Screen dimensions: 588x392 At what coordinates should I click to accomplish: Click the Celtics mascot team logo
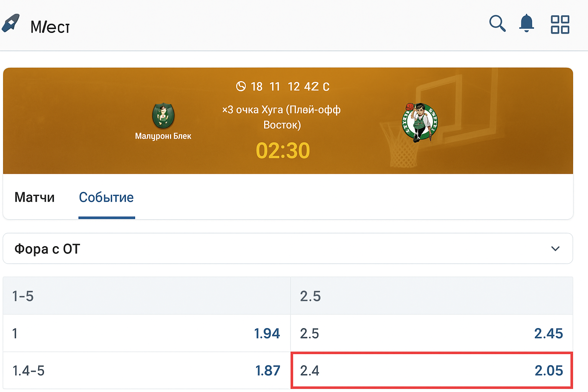click(x=420, y=121)
